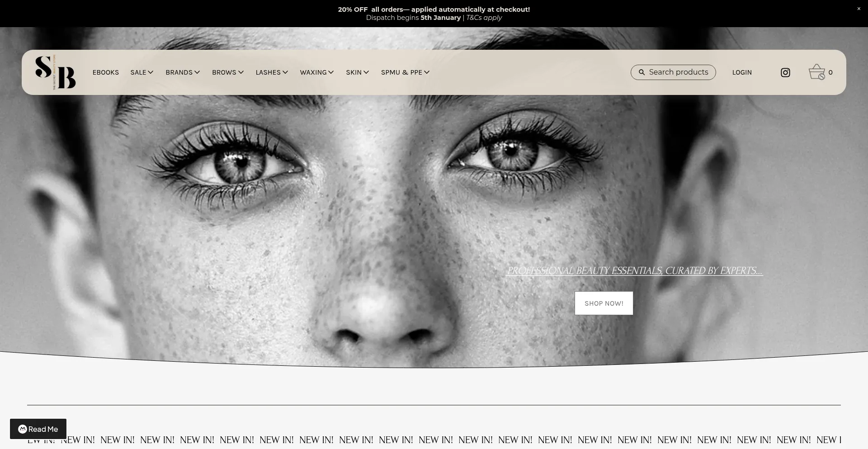The height and width of the screenshot is (449, 868).
Task: Click the SHOP NOW! button
Action: tap(604, 303)
